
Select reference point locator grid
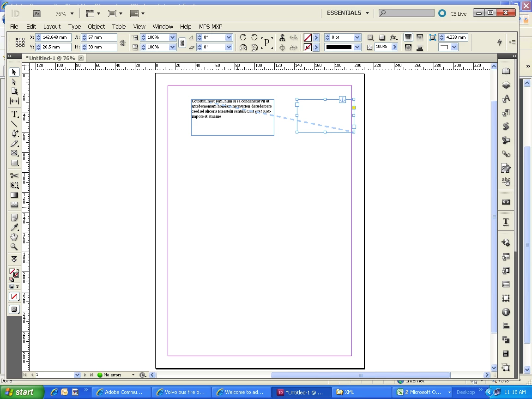click(x=20, y=42)
